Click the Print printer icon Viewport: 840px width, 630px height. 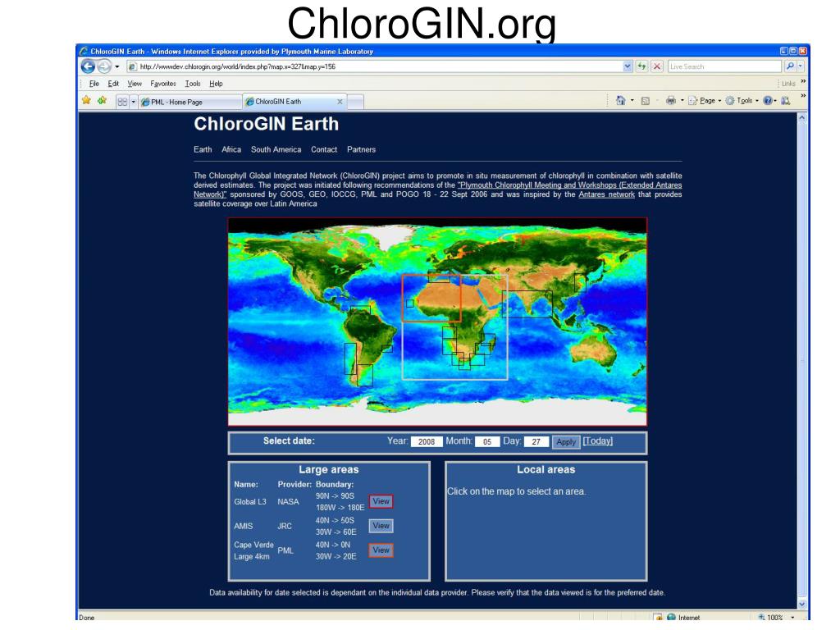coord(670,100)
